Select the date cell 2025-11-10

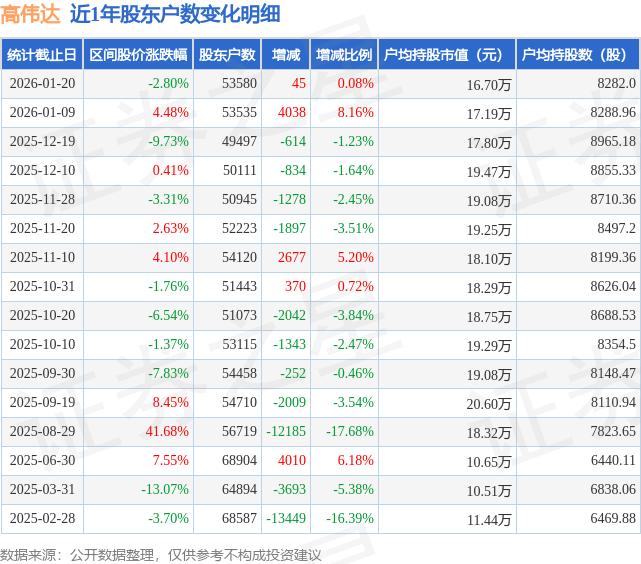click(43, 257)
